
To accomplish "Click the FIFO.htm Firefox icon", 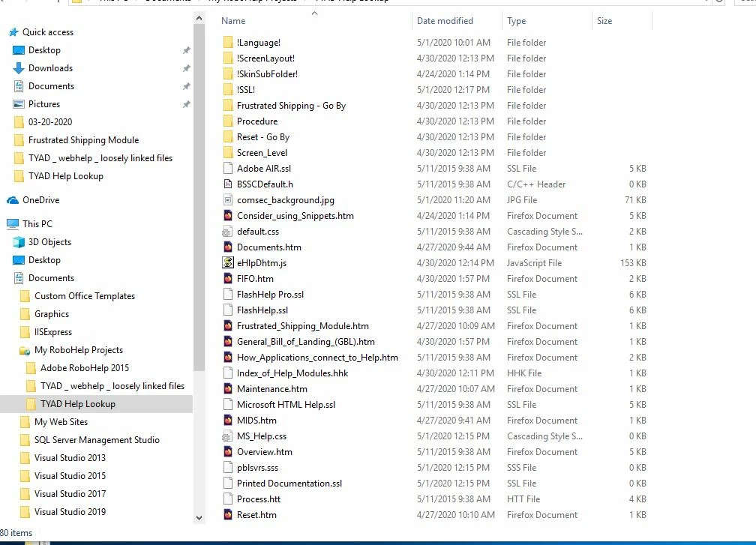I will click(228, 279).
